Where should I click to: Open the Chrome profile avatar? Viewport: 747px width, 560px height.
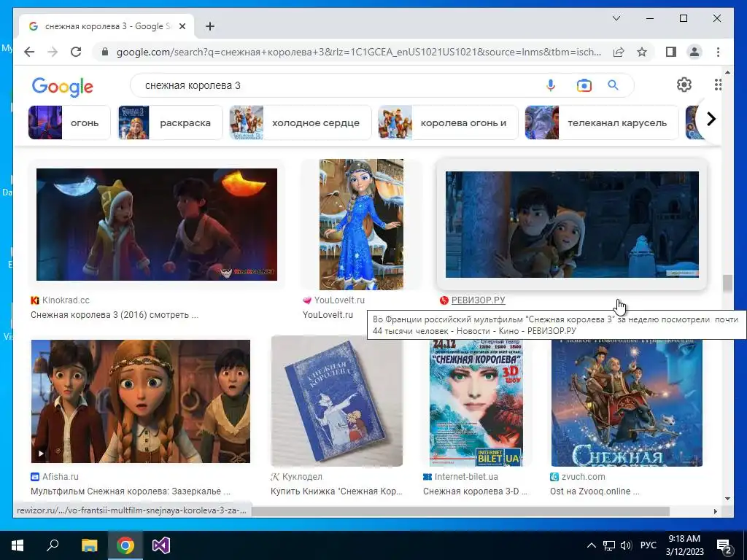tap(694, 52)
